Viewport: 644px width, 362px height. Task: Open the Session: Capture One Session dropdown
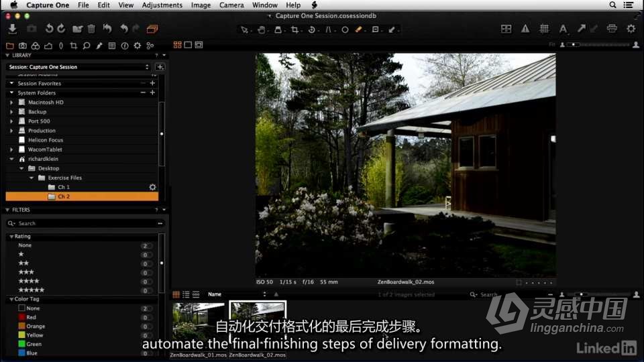tap(79, 67)
